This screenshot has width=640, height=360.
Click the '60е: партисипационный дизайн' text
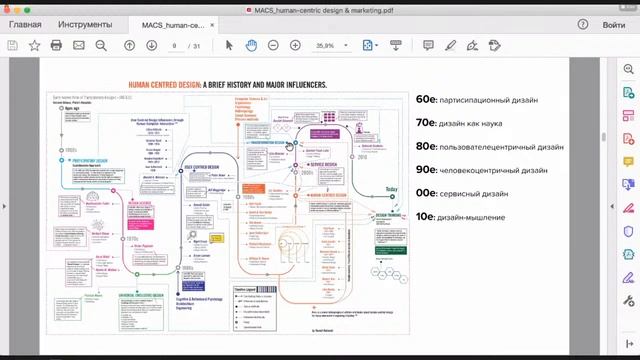(x=477, y=100)
